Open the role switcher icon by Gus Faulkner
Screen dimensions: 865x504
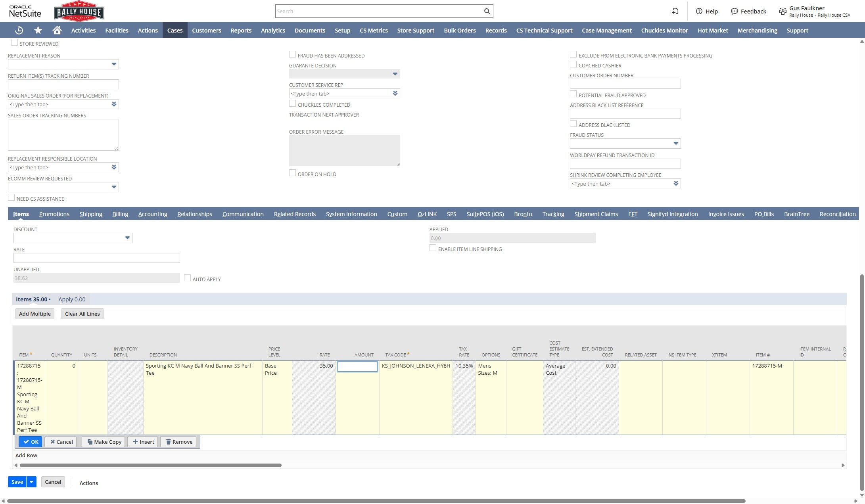coord(783,11)
